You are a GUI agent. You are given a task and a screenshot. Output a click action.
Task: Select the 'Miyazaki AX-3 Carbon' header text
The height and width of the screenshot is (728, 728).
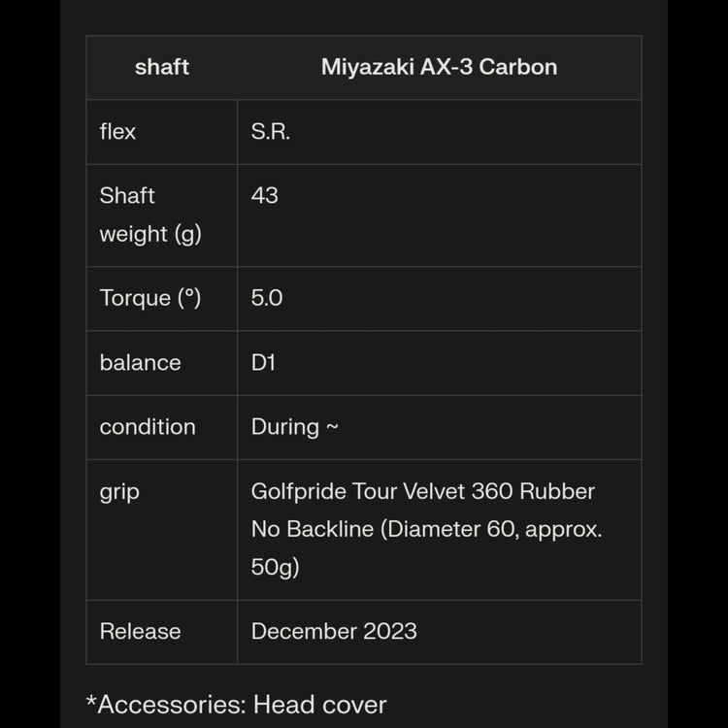(439, 67)
